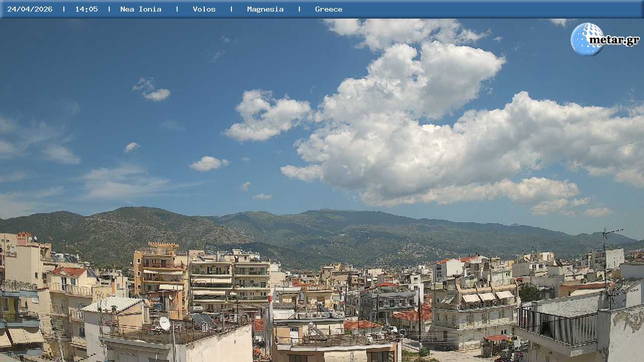
Task: Click the corrugated white roof at lower left
Action: click(x=112, y=304)
